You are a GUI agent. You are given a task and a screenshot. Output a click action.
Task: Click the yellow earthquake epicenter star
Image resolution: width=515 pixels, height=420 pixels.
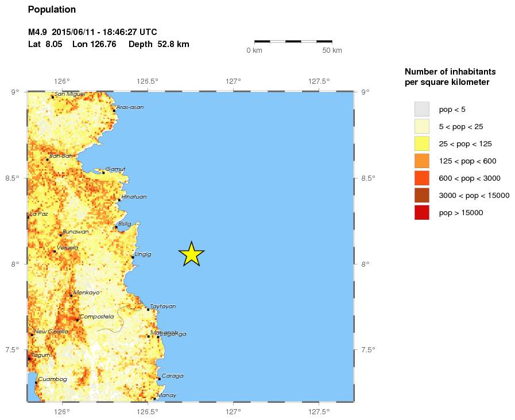(x=191, y=254)
